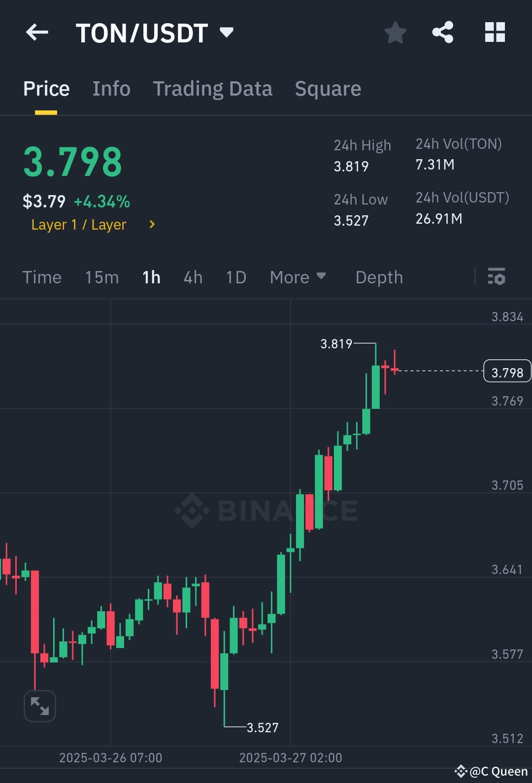This screenshot has width=532, height=783.
Task: Tap the current price label 3.798 on chart
Action: point(507,371)
